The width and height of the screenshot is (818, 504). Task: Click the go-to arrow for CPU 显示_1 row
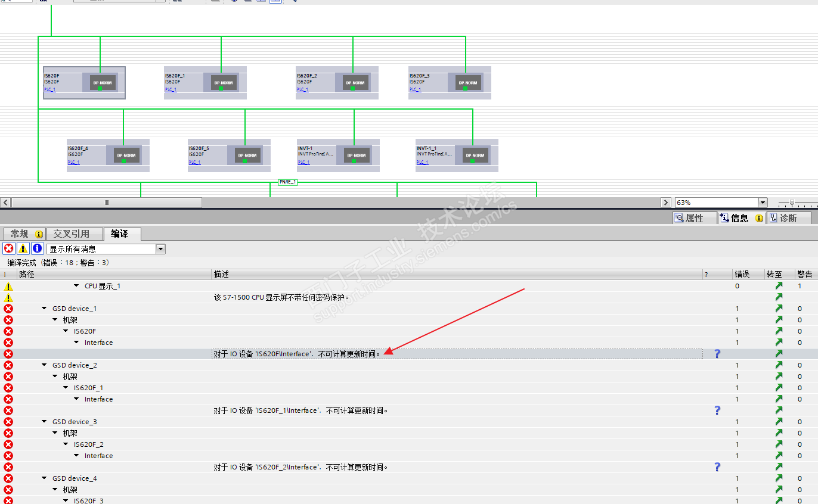[x=779, y=286]
